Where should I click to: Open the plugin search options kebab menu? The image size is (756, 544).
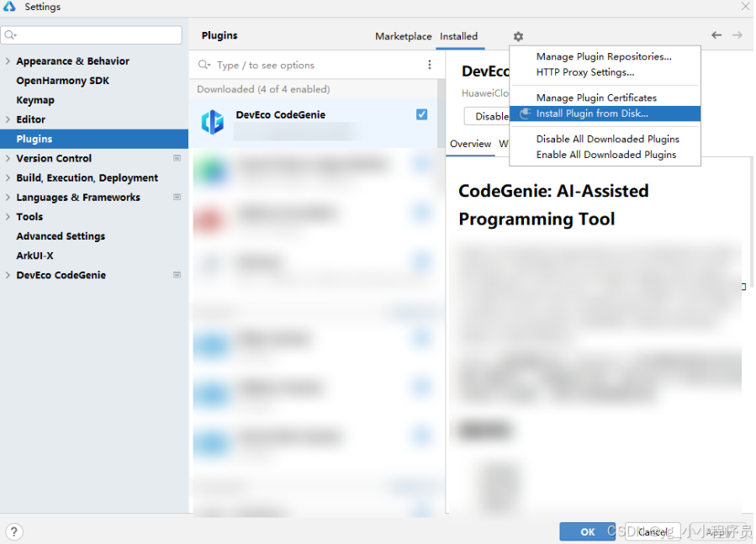tap(431, 65)
